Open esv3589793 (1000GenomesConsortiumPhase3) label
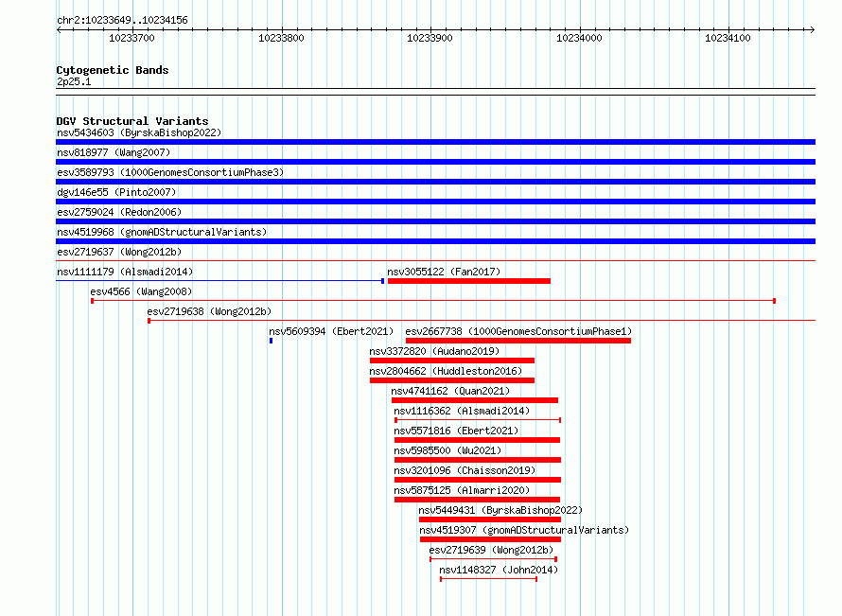 click(x=170, y=172)
